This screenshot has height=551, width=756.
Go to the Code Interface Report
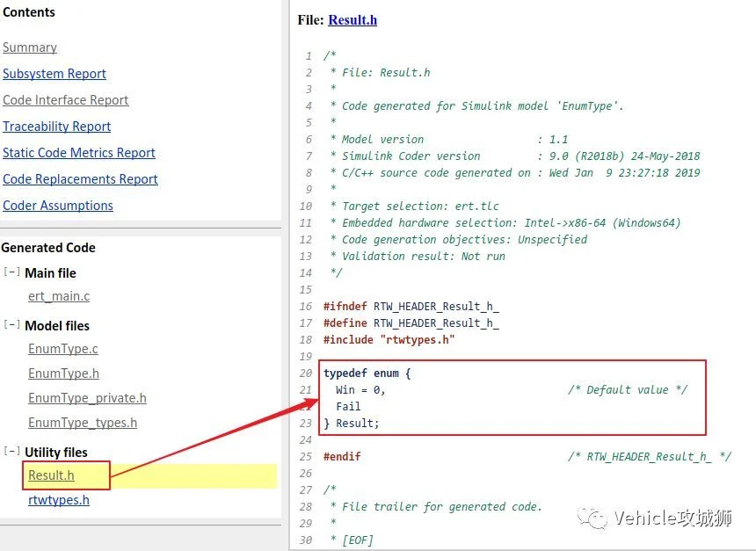[x=66, y=100]
